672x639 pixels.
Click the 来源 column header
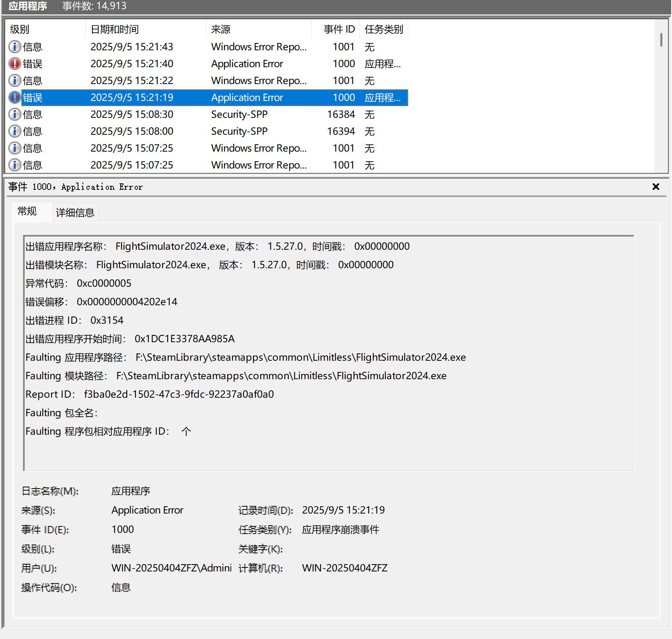pyautogui.click(x=257, y=29)
